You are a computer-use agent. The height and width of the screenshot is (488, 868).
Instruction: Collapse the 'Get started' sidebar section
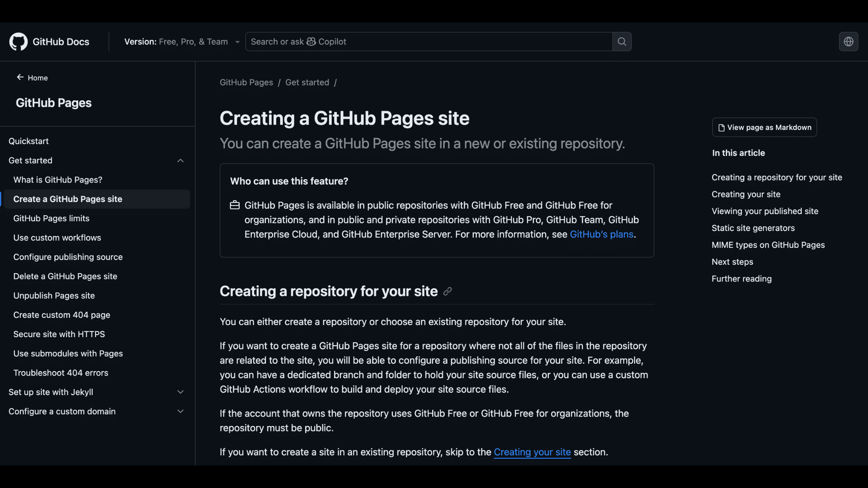(x=181, y=160)
